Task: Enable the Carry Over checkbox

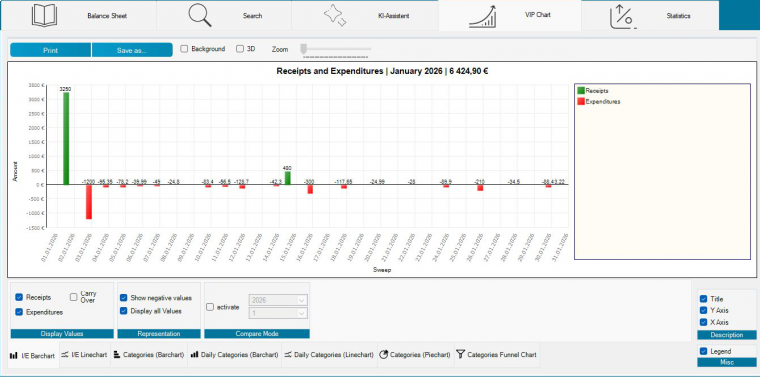Action: [x=74, y=297]
